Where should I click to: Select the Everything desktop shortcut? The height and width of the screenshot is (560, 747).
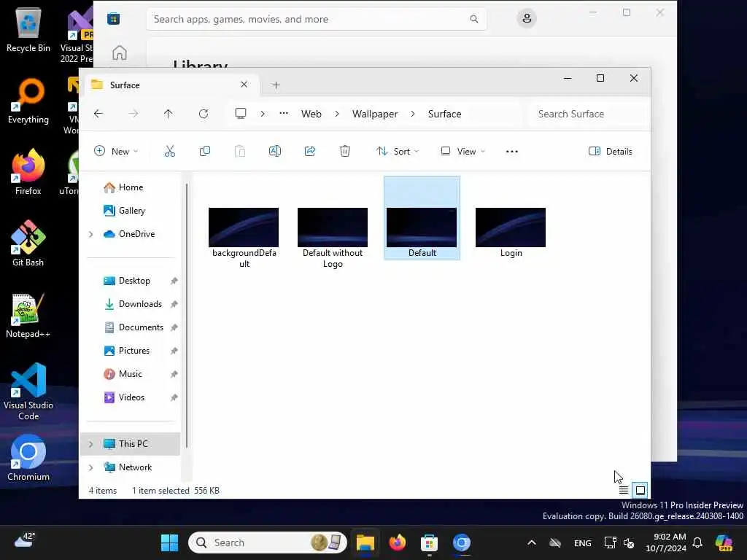28,101
